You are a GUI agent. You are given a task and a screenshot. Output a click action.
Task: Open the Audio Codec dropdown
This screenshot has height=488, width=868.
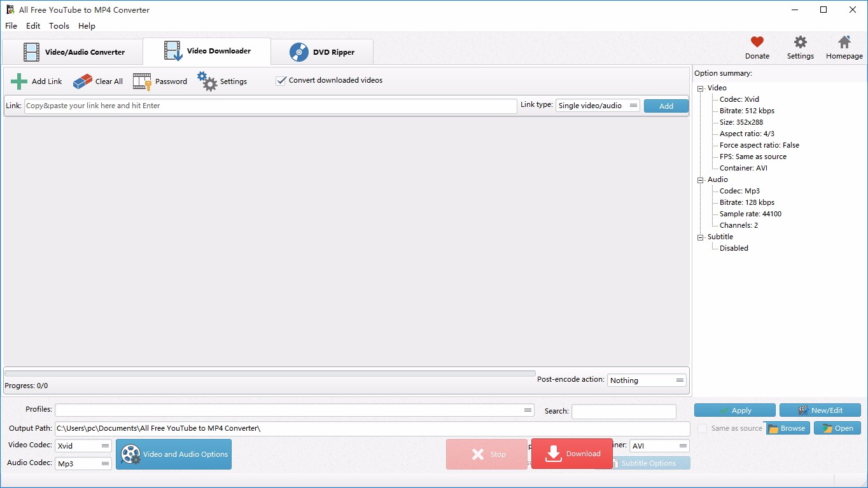point(83,464)
